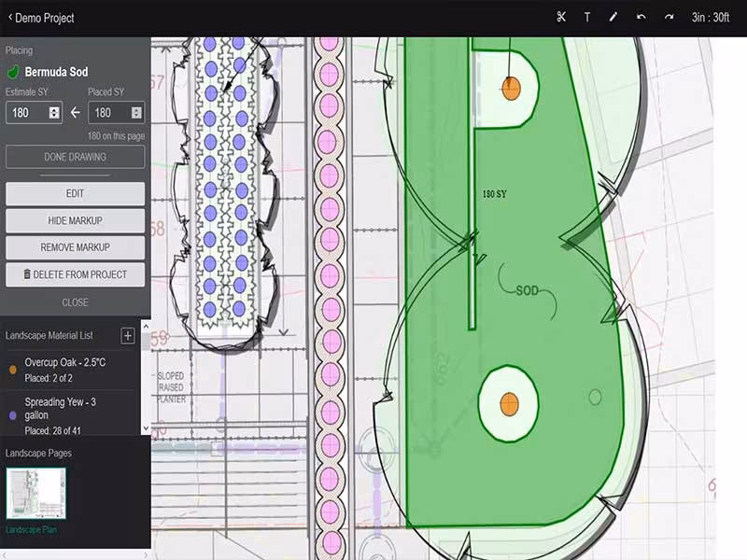The image size is (747, 560).
Task: Open the 3in : 30ft scale setting
Action: point(711,18)
